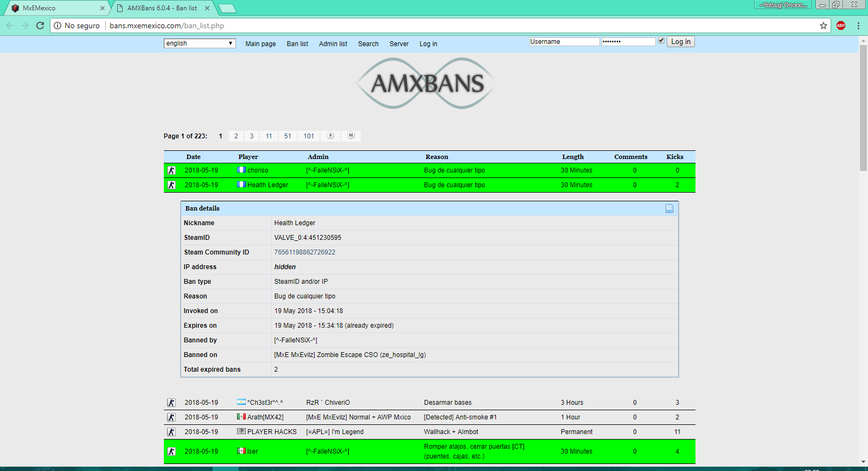The height and width of the screenshot is (471, 868).
Task: Click the game icon in choriso row
Action: click(171, 170)
